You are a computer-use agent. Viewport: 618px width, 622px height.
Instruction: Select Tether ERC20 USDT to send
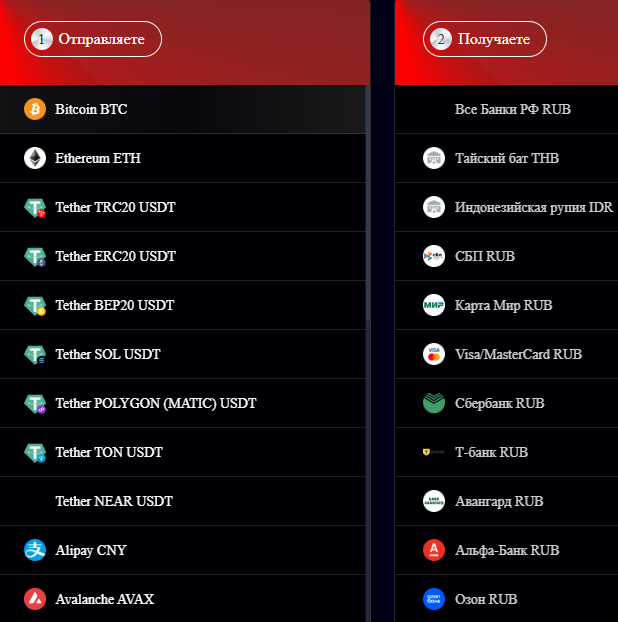coord(183,256)
